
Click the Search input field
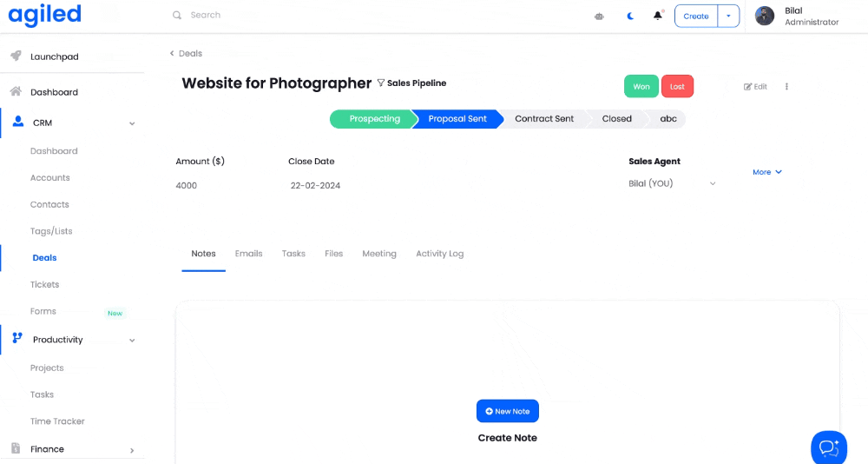260,16
